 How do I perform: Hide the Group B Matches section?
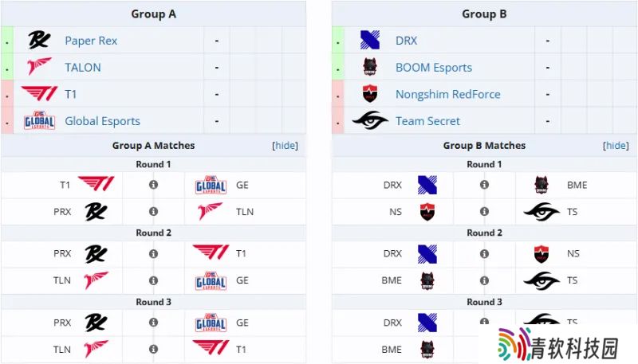point(616,146)
